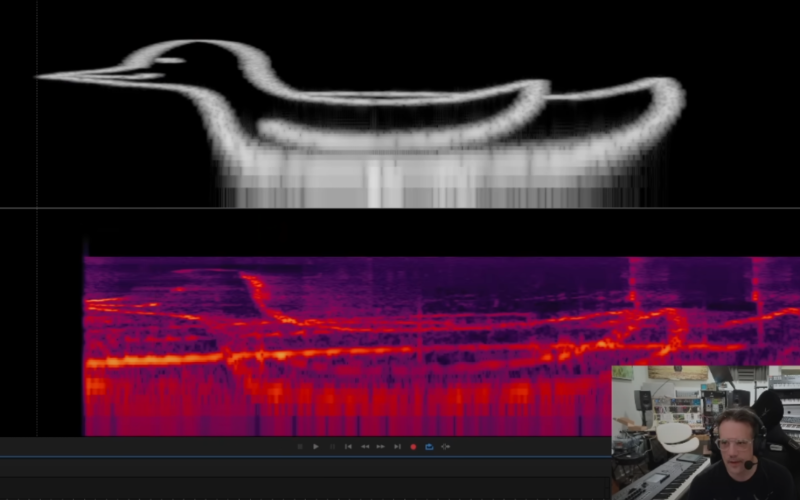Move playhead to next marker
The height and width of the screenshot is (500, 800).
coord(397,446)
